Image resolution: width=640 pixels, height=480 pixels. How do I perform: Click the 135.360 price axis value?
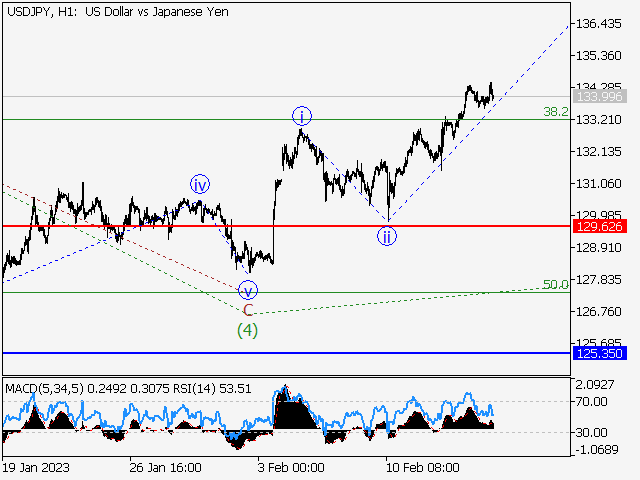tap(598, 56)
